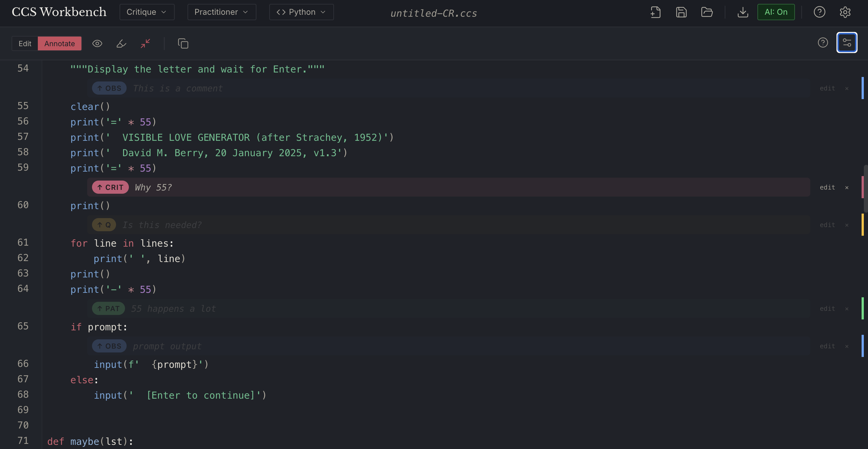868x449 pixels.
Task: Expand the Practitioner dropdown
Action: 221,12
